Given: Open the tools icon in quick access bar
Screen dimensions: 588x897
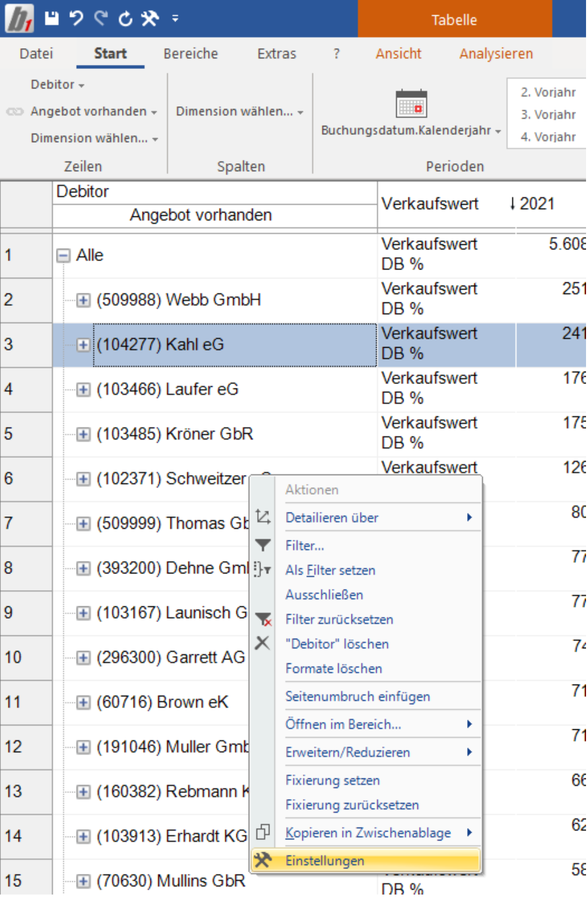Looking at the screenshot, I should pos(150,19).
